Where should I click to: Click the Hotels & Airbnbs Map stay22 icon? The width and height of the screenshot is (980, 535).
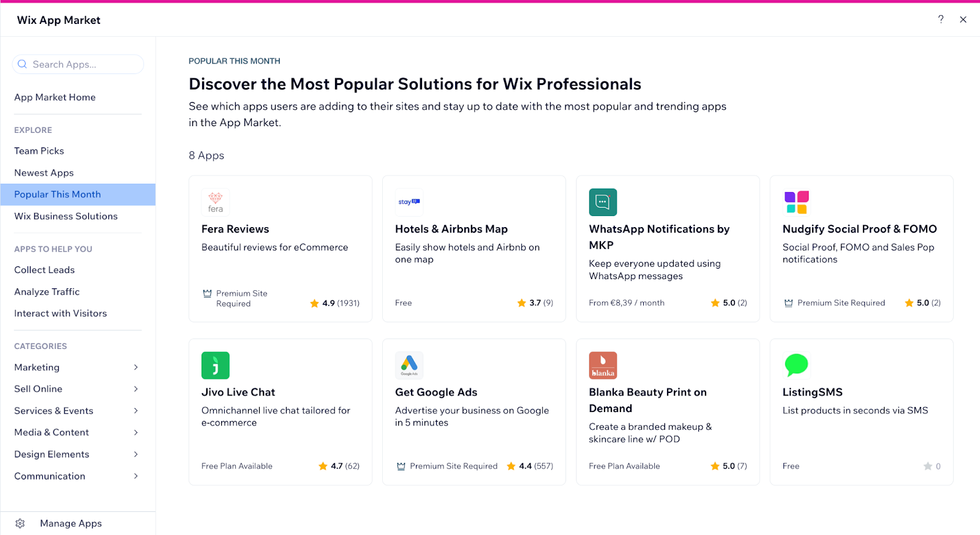409,202
